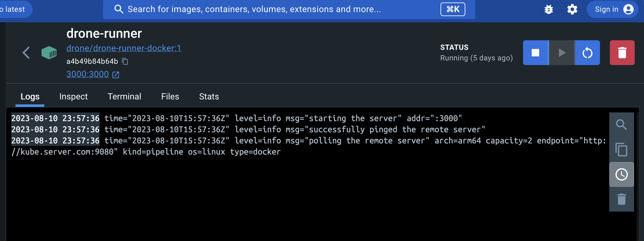The width and height of the screenshot is (644, 241).
Task: Click the STATUS label
Action: point(454,47)
